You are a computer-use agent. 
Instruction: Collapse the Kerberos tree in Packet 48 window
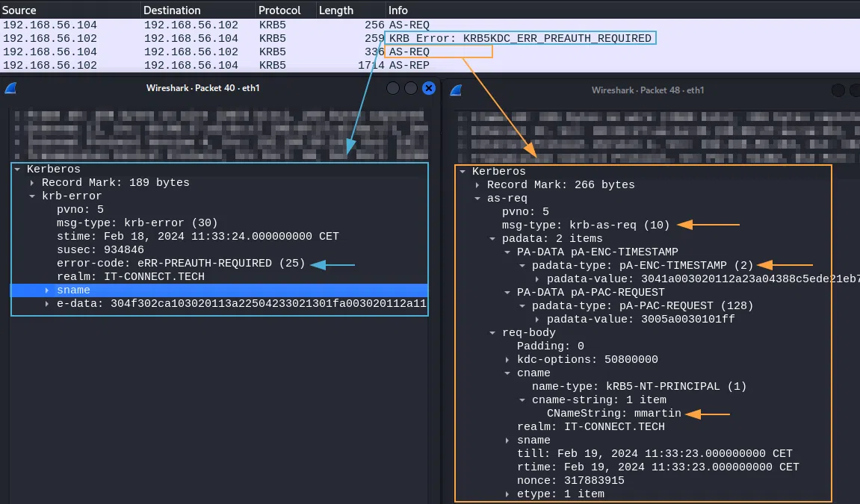[463, 172]
